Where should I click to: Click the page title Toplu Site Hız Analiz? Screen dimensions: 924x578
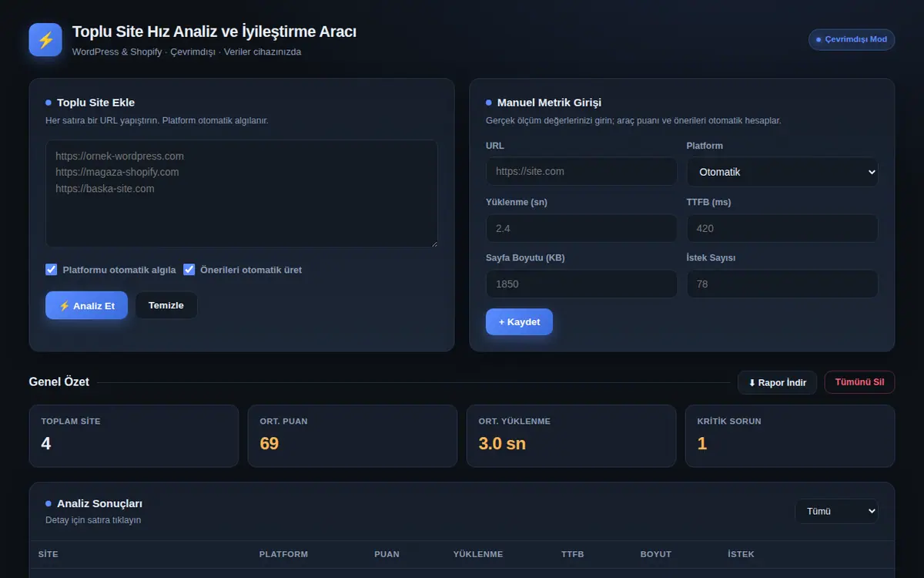[214, 32]
